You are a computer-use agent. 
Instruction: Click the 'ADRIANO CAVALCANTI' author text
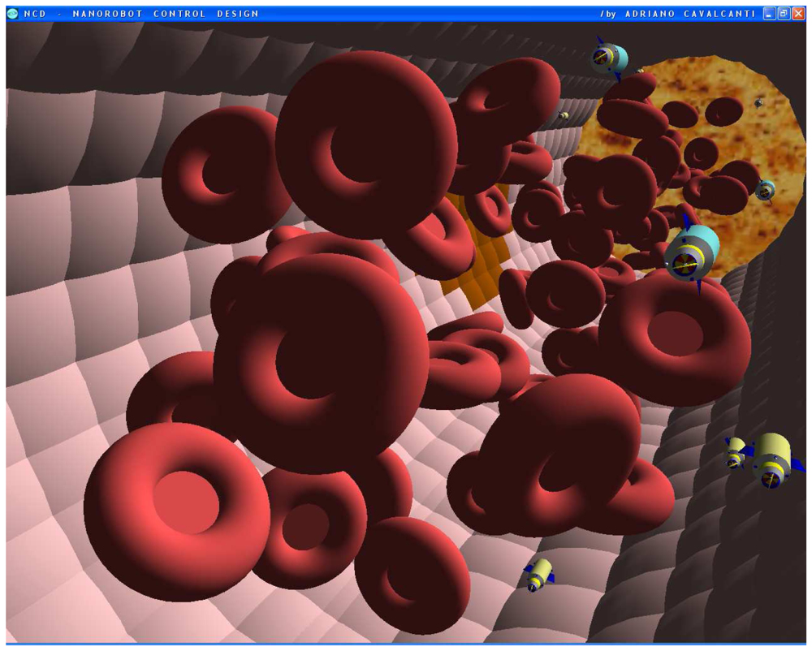tap(689, 14)
